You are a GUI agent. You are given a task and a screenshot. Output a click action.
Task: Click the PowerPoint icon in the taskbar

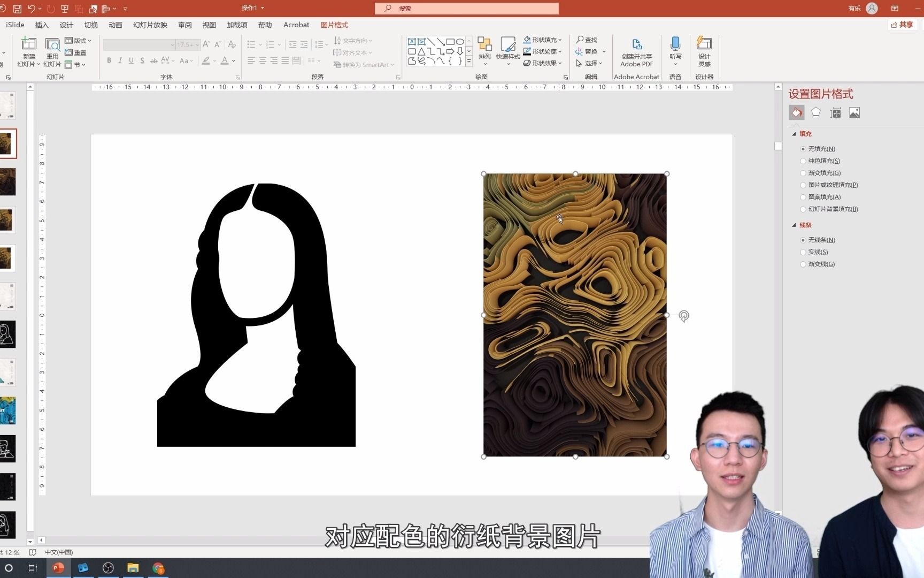point(58,568)
